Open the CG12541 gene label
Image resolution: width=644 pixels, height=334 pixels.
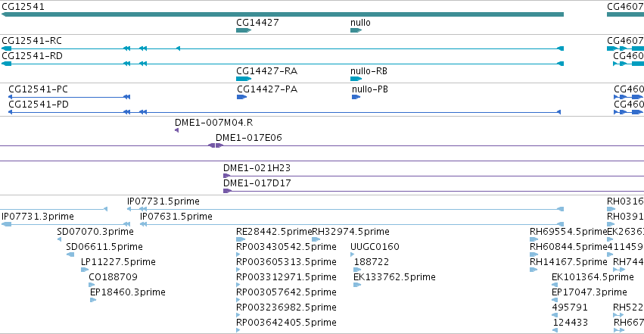point(23,7)
